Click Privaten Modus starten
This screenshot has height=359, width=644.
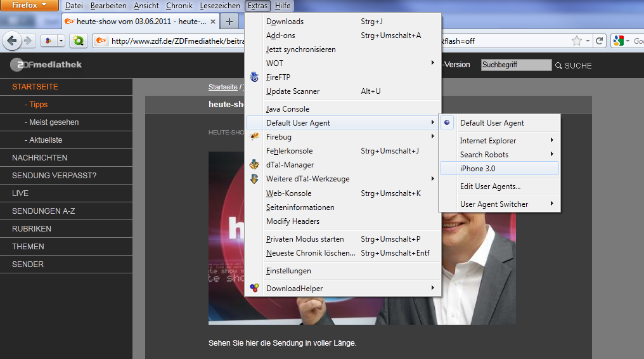(343, 238)
